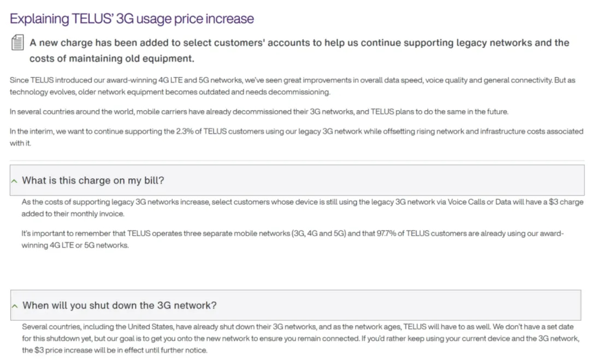Image resolution: width=590 pixels, height=364 pixels.
Task: Click the "Explaining TELUS' 3G usage price increase" heading
Action: point(132,19)
